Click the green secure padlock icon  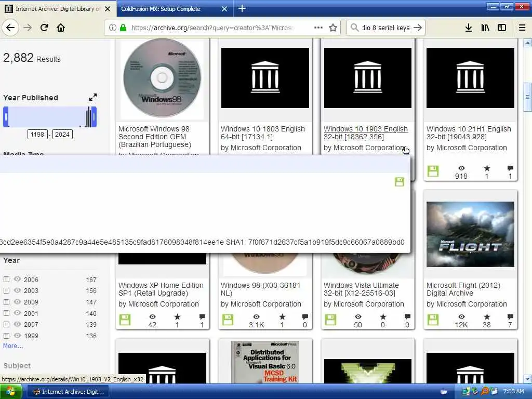click(123, 28)
